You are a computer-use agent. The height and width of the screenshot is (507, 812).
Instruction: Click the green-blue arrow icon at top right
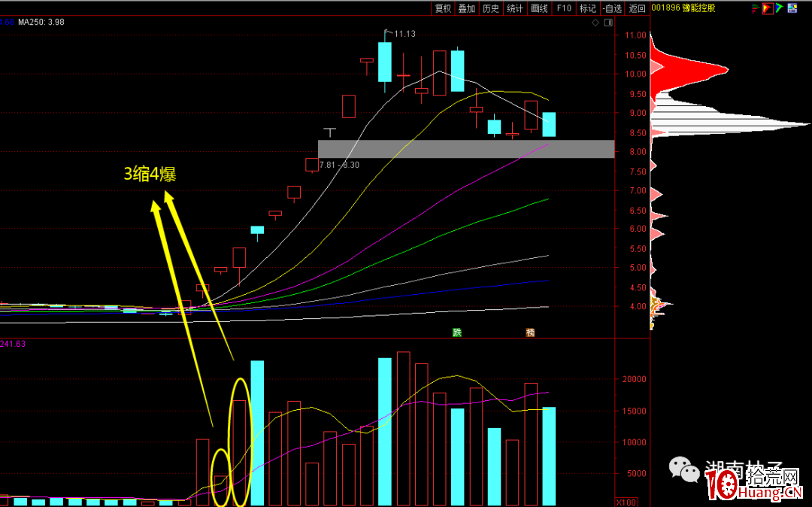pos(780,8)
